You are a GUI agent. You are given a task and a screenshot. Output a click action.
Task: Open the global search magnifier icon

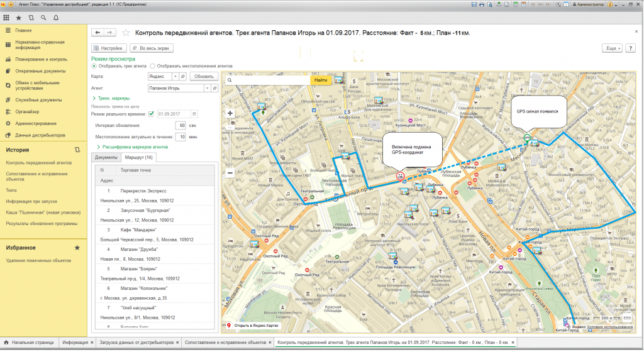[43, 18]
